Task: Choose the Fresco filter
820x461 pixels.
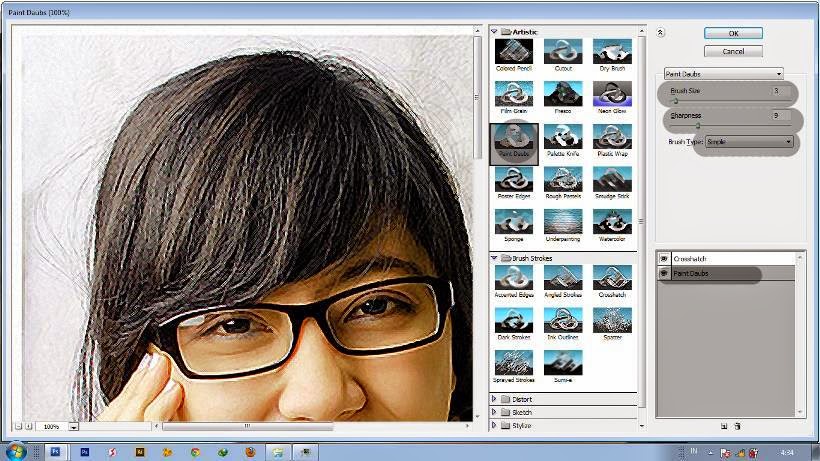Action: point(563,94)
